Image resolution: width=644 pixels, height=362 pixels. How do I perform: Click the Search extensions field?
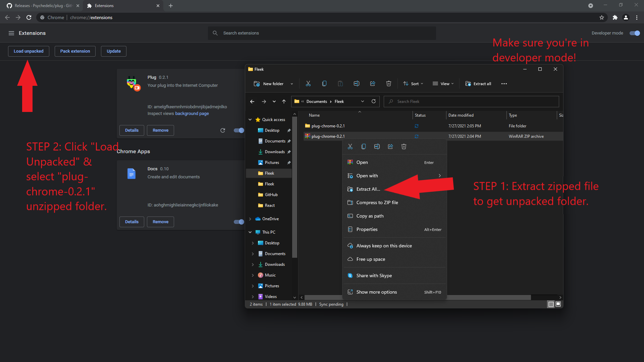322,33
